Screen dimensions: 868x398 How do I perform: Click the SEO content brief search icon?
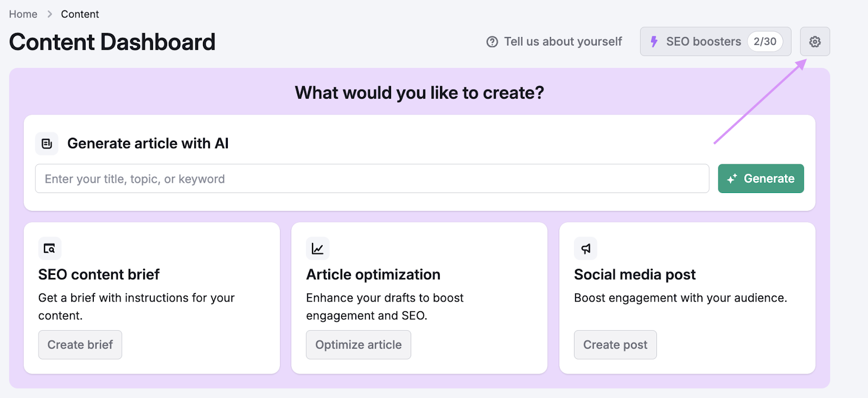click(49, 248)
